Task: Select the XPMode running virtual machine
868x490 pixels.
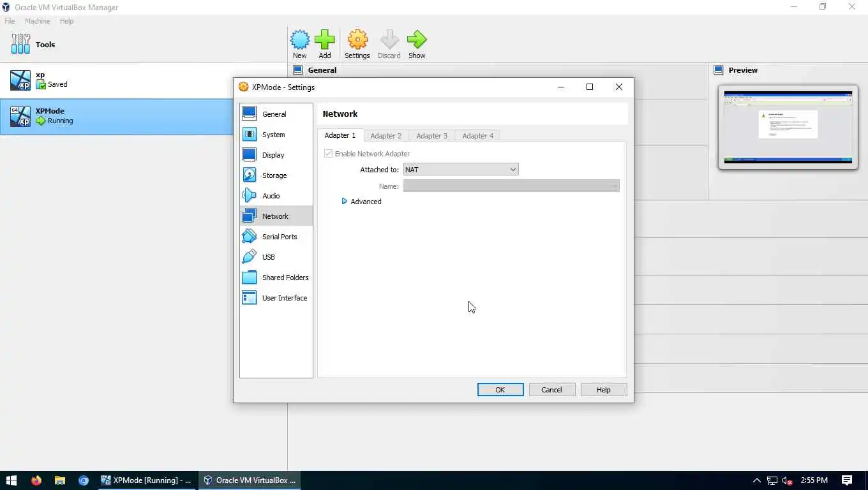Action: coord(117,117)
